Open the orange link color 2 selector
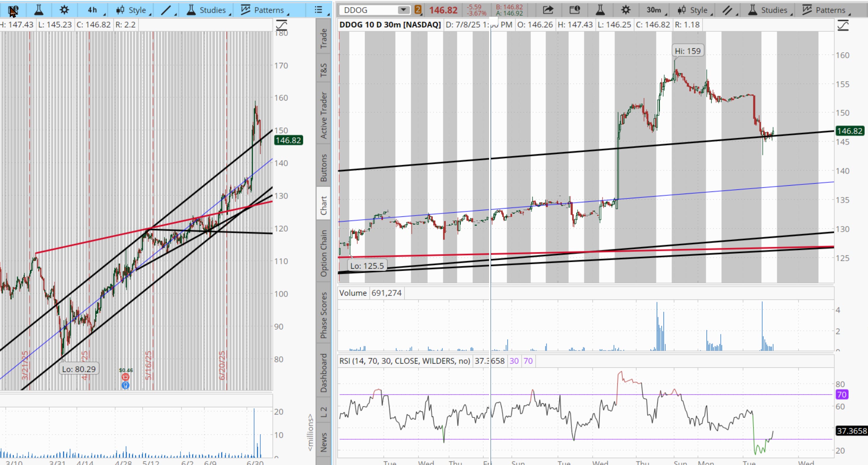 pos(418,10)
